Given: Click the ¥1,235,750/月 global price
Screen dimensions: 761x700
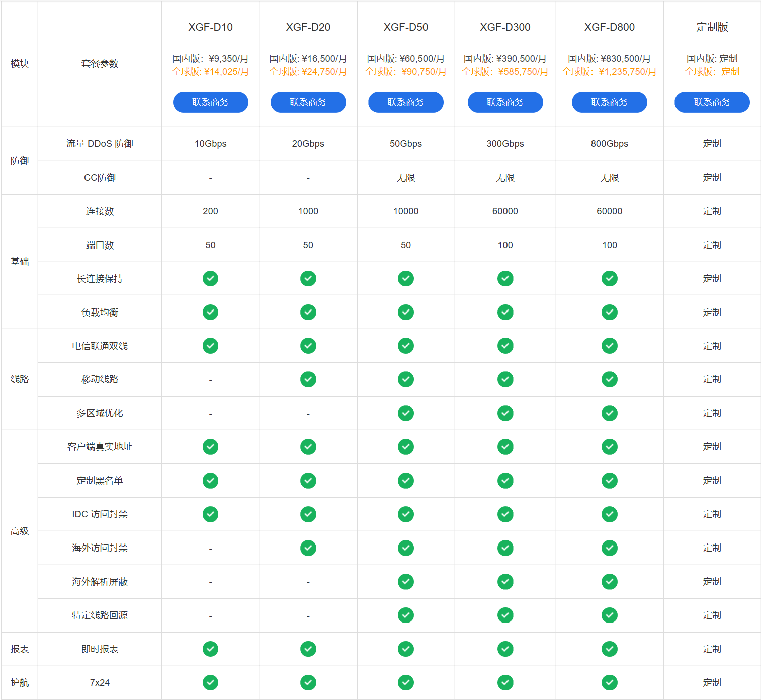Looking at the screenshot, I should pos(627,72).
